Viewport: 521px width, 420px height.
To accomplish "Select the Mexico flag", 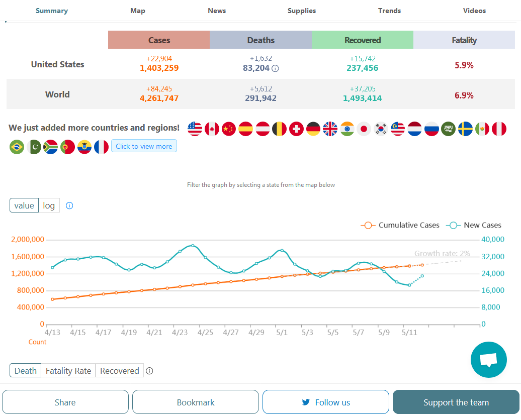I will (482, 129).
